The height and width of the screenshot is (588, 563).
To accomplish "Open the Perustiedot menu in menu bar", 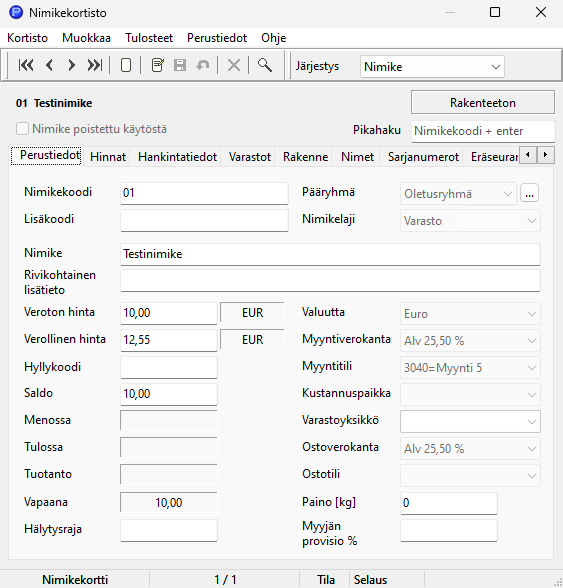I will (217, 38).
